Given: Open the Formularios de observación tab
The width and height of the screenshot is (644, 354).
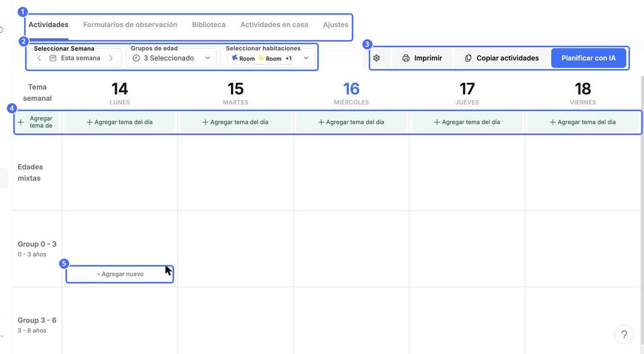Looking at the screenshot, I should (130, 25).
